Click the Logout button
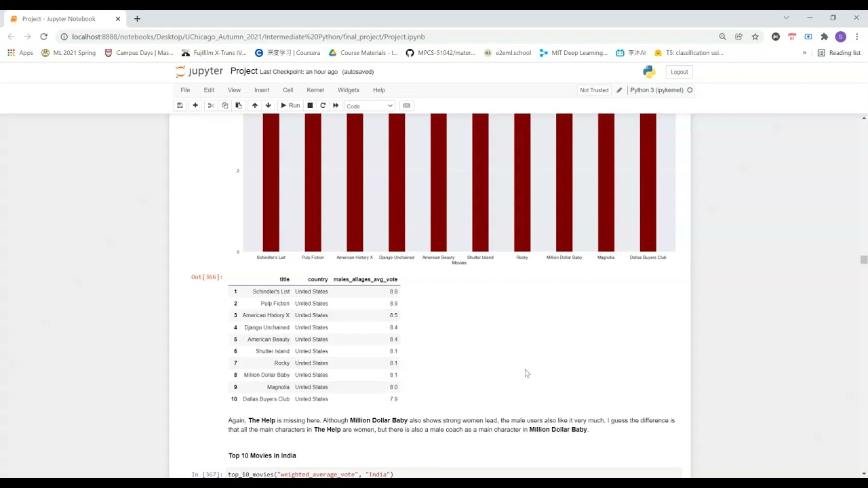The image size is (868, 488). [x=679, y=72]
